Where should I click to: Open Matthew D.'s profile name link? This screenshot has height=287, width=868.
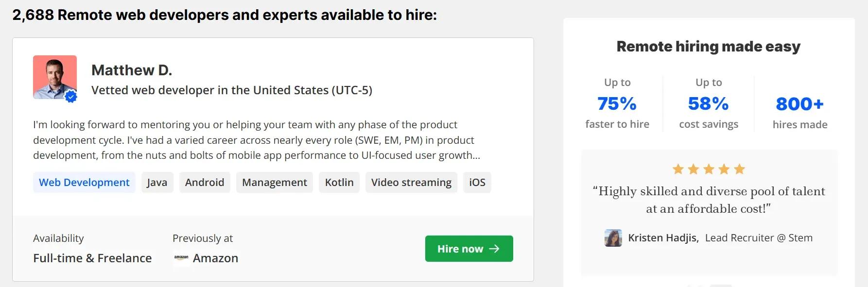click(132, 70)
